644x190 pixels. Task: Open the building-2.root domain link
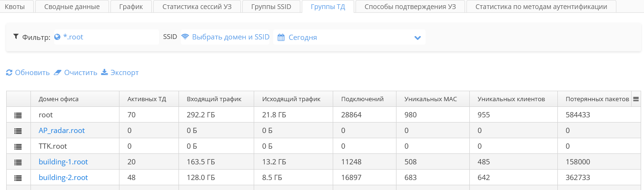[63, 178]
